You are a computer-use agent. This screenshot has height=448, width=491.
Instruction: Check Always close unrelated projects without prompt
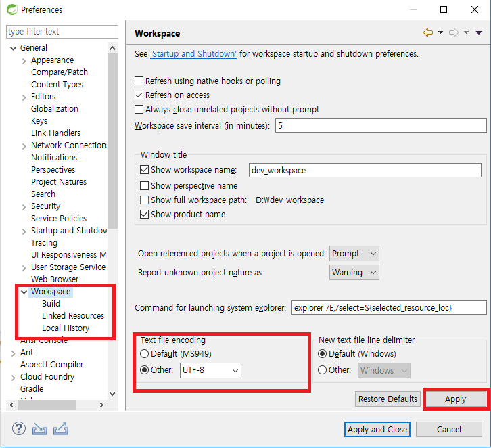(139, 110)
